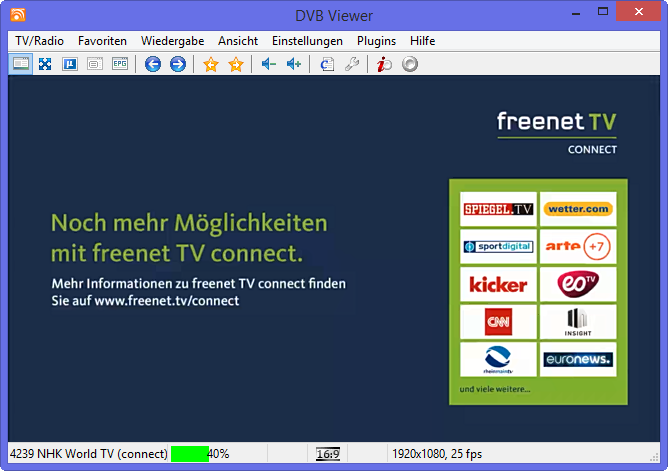Click the wetter.com channel tile
The image size is (668, 471).
[578, 209]
